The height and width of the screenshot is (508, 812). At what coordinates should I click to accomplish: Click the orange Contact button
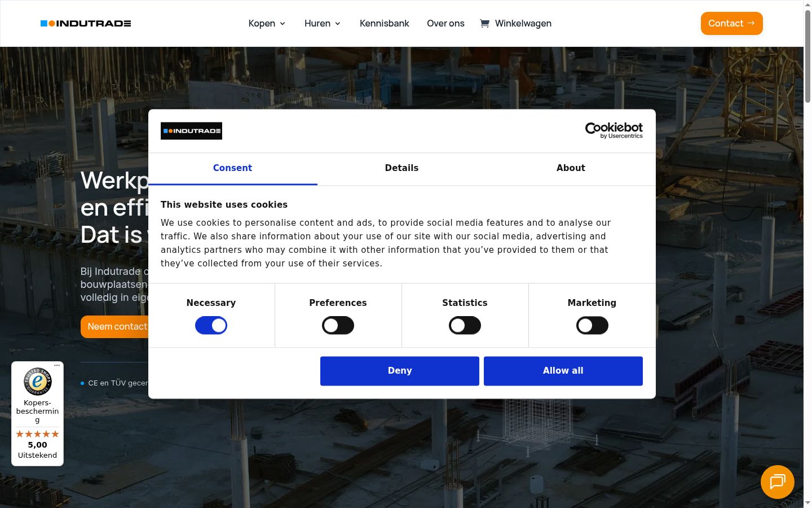(x=731, y=23)
